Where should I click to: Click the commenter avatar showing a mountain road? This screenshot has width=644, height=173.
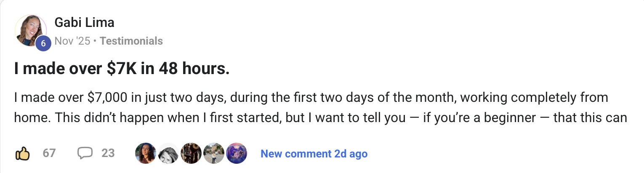(x=213, y=154)
